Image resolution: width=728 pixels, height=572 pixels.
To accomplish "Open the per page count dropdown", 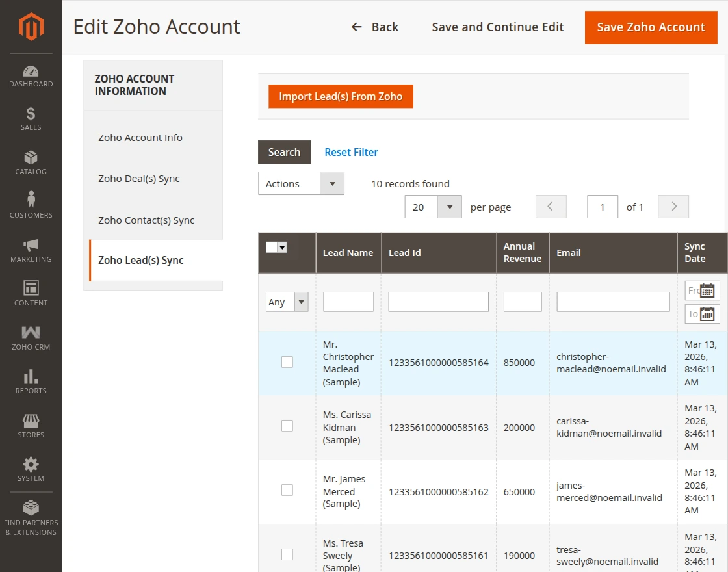I will (x=433, y=207).
